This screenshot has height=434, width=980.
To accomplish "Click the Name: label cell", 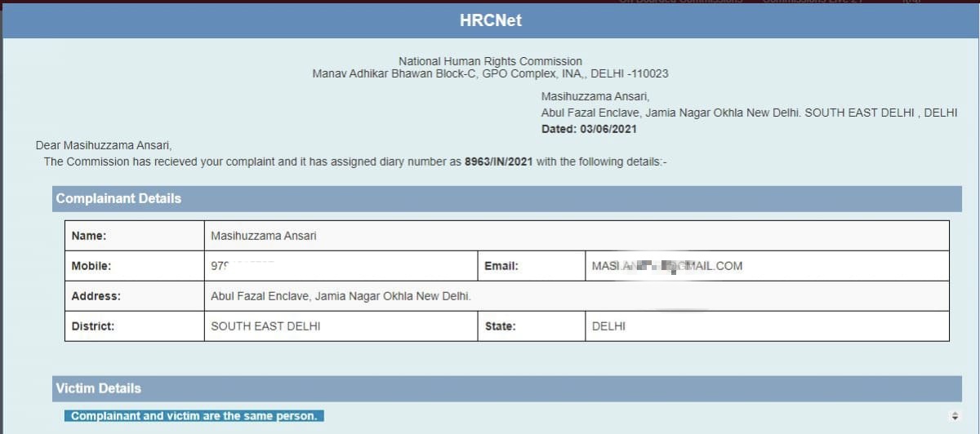I will (134, 236).
